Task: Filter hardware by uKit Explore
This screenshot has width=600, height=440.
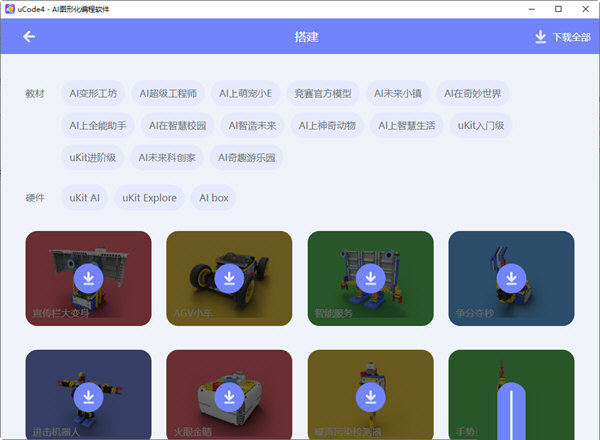Action: [149, 198]
